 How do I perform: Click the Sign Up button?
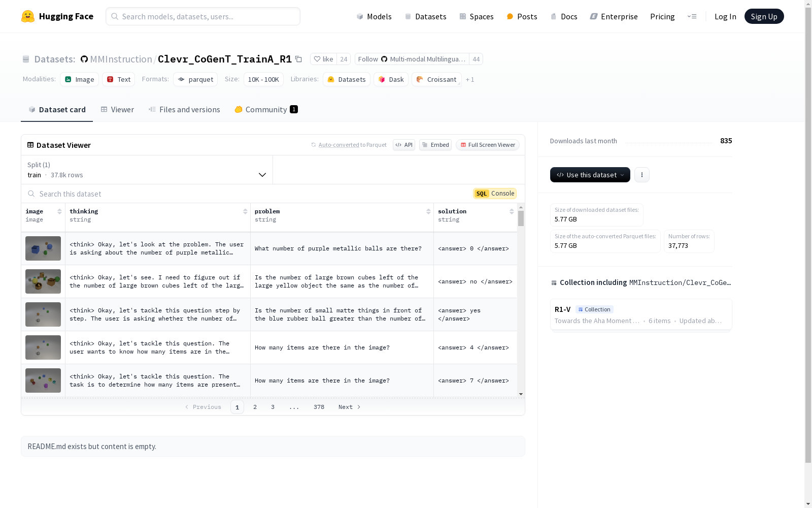[x=764, y=16]
